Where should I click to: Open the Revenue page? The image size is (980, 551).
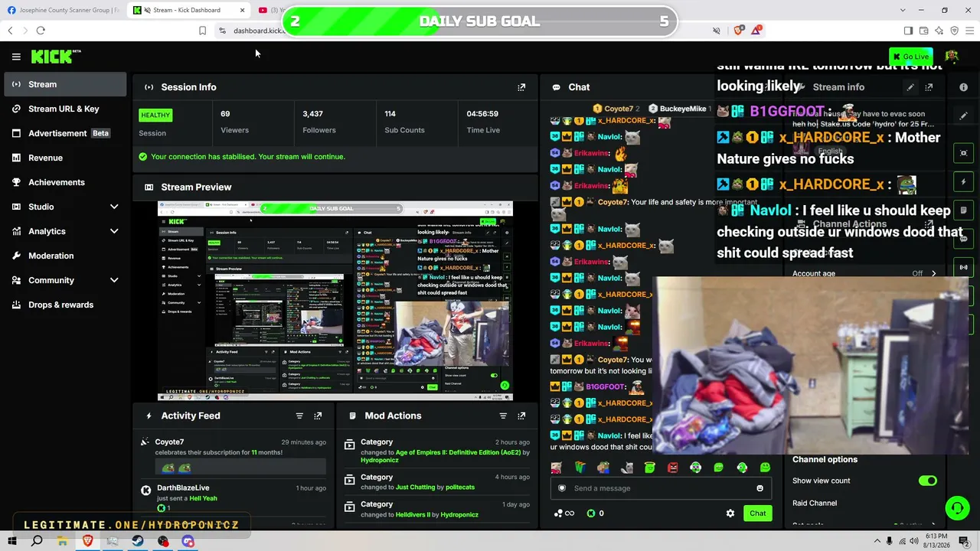(65, 158)
